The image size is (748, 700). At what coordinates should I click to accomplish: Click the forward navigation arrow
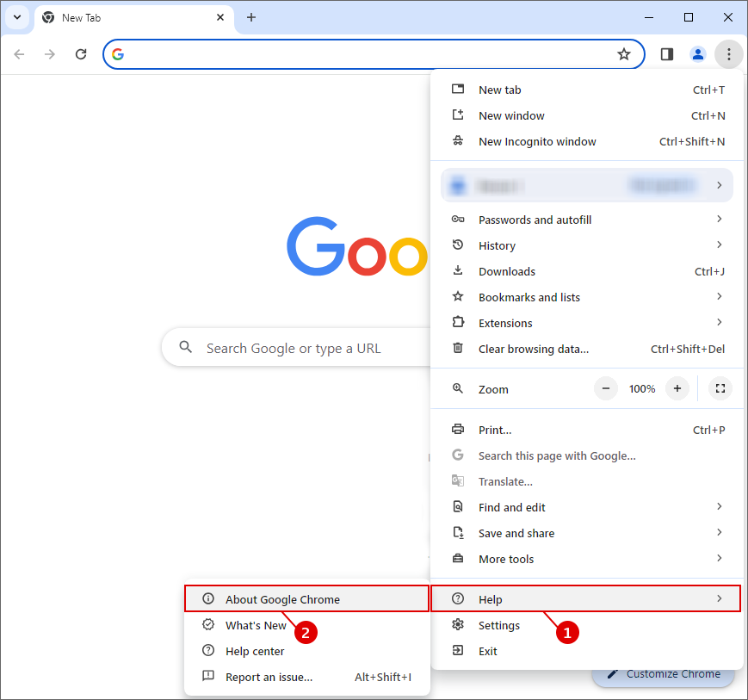point(50,54)
